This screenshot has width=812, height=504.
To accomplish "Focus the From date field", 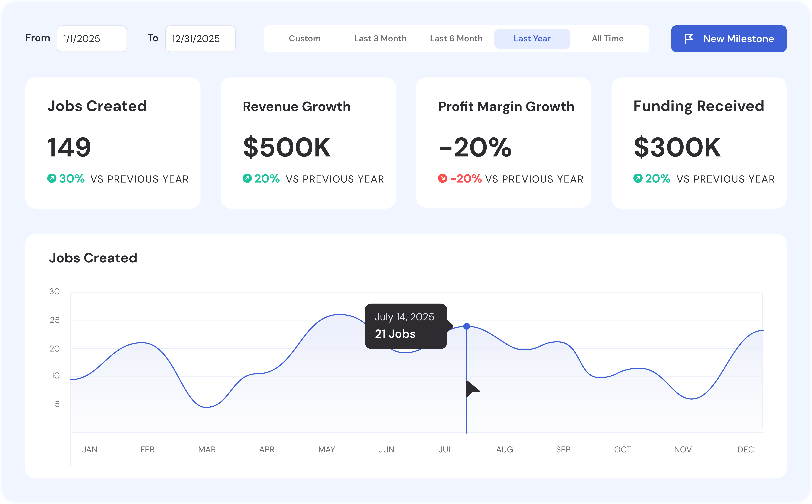I will click(92, 39).
